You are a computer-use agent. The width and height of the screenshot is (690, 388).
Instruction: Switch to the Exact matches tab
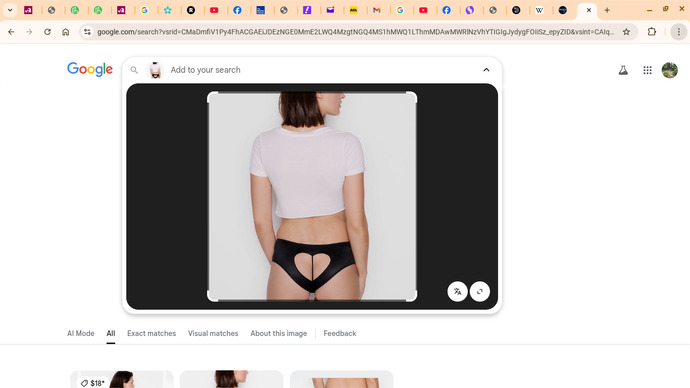click(151, 333)
